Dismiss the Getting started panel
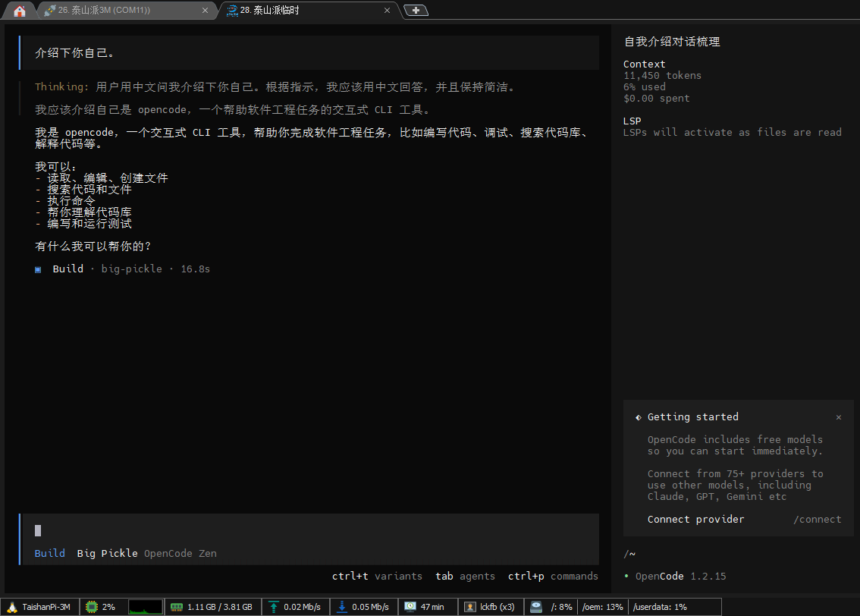The height and width of the screenshot is (616, 860). click(839, 417)
